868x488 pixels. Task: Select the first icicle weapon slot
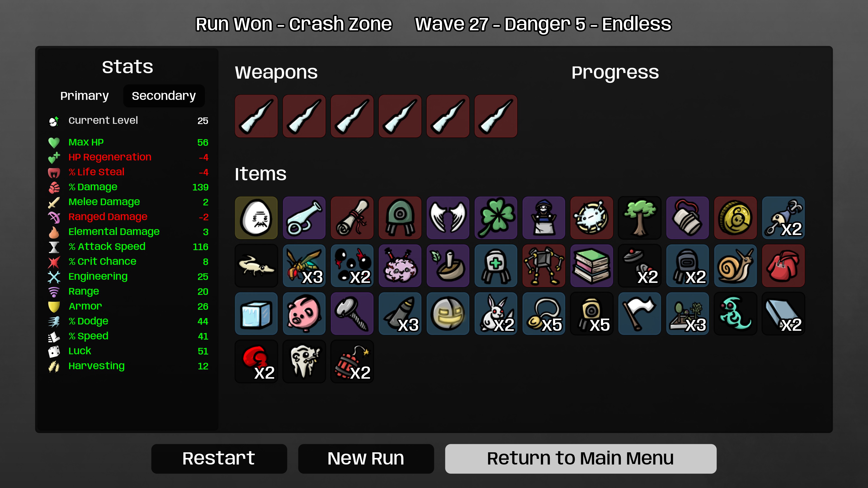[256, 116]
